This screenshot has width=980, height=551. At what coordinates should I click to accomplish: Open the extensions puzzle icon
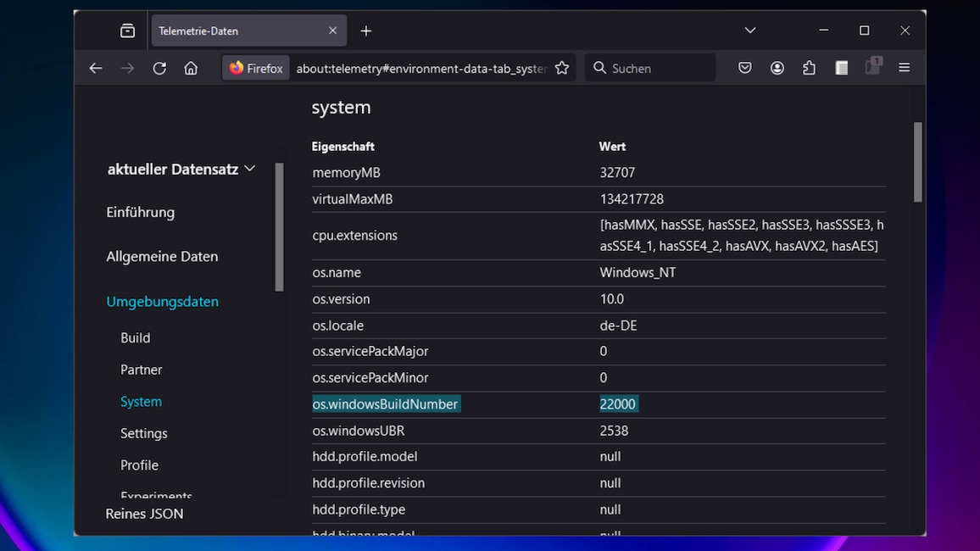pos(809,68)
